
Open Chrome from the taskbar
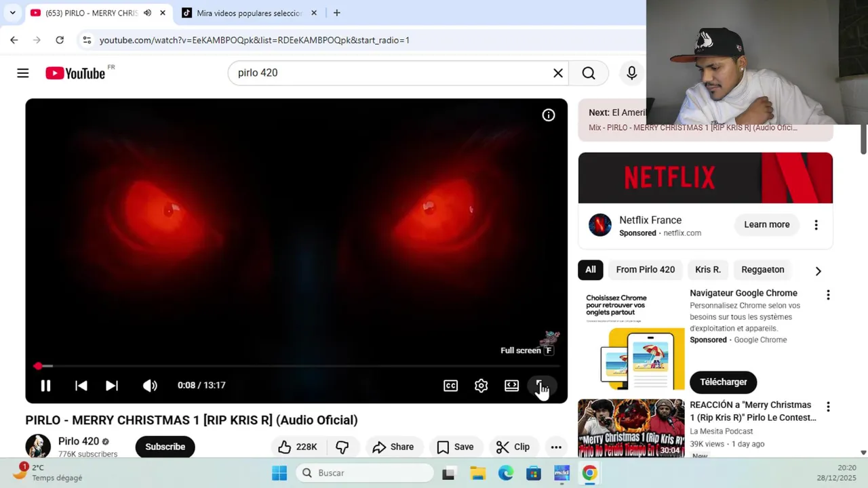[x=589, y=473]
